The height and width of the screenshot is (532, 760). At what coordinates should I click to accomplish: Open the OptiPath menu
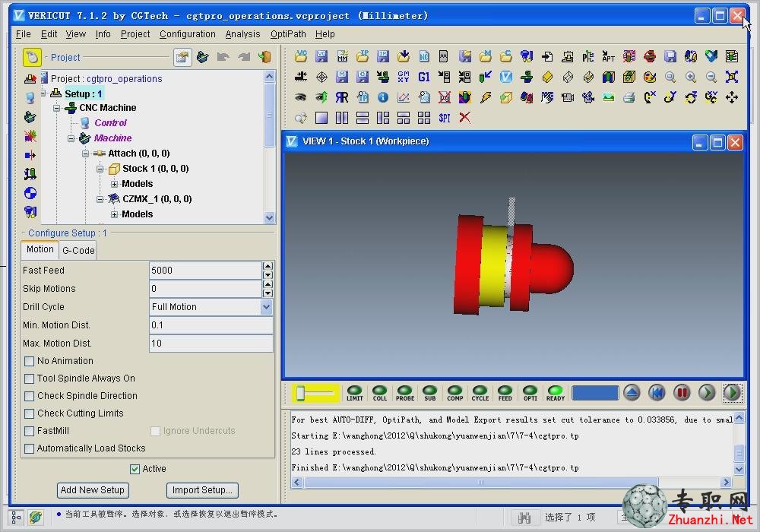288,34
